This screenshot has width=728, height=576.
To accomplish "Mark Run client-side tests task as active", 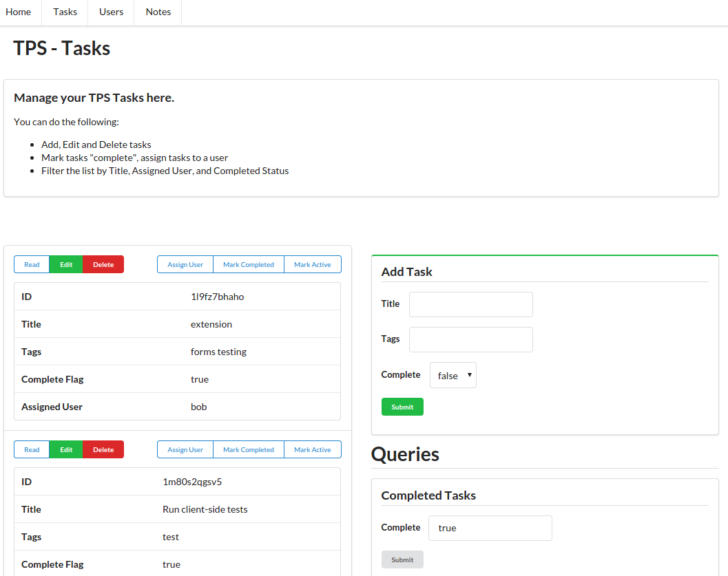I will tap(313, 449).
